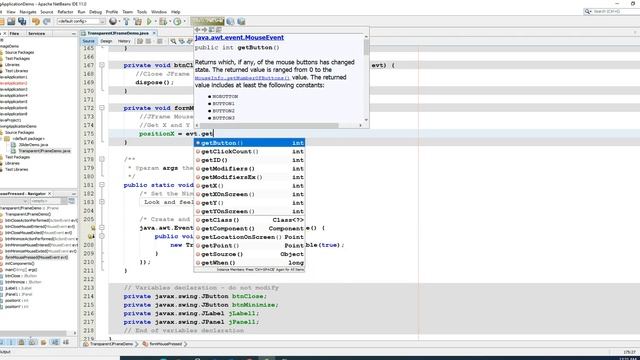Run the project with green play icon
This screenshot has width=640, height=360.
click(149, 21)
